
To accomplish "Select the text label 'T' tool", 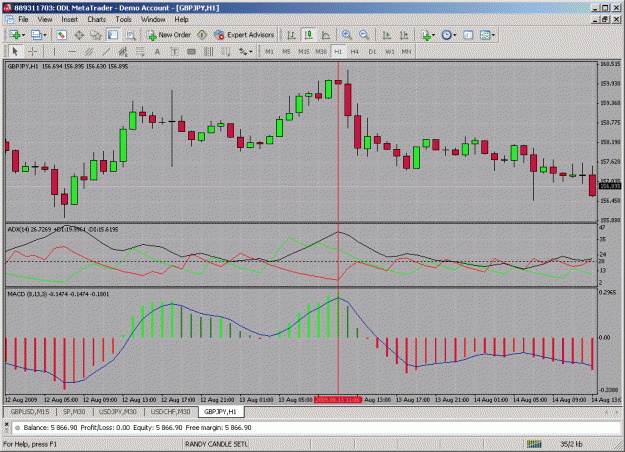I will [174, 51].
